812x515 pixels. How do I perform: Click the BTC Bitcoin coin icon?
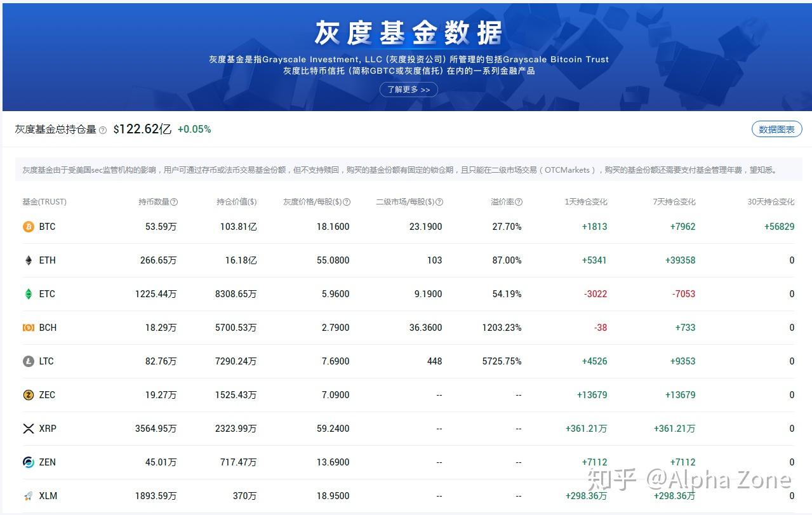point(28,226)
